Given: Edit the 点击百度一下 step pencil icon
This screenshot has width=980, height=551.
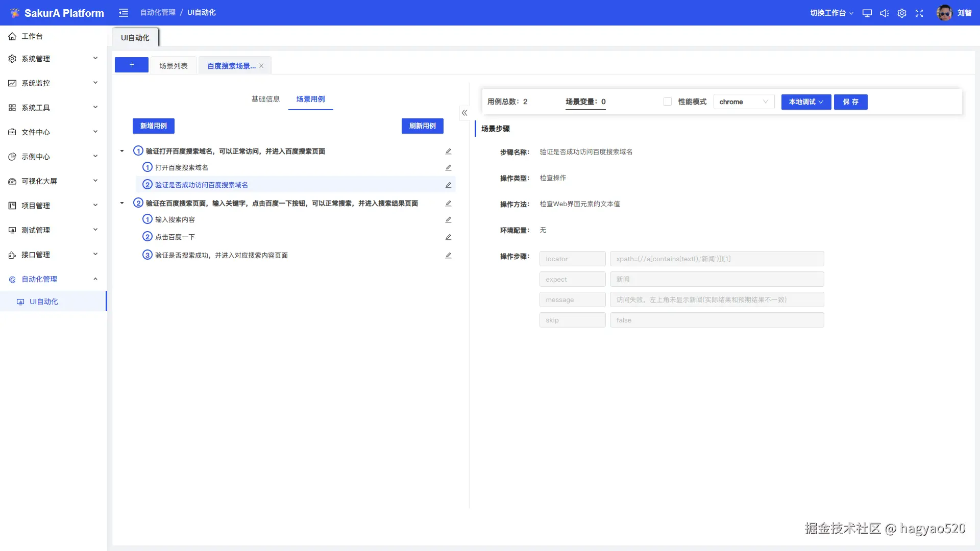Looking at the screenshot, I should click(448, 237).
